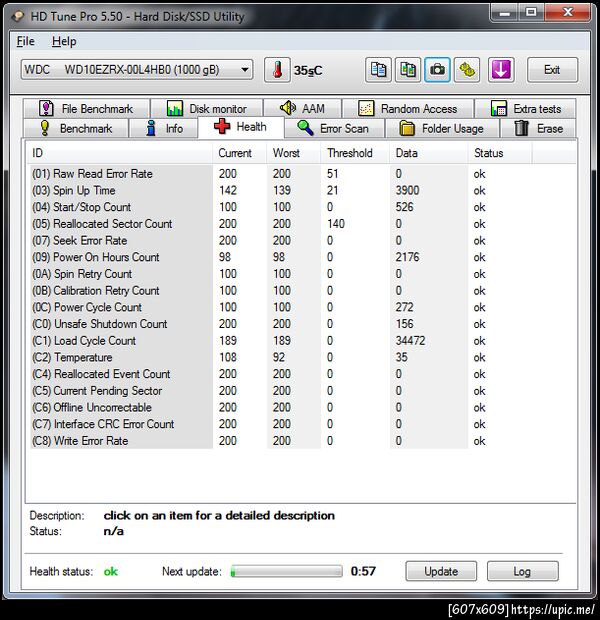Switch to File Benchmark tab
The height and width of the screenshot is (620, 600).
pyautogui.click(x=86, y=108)
